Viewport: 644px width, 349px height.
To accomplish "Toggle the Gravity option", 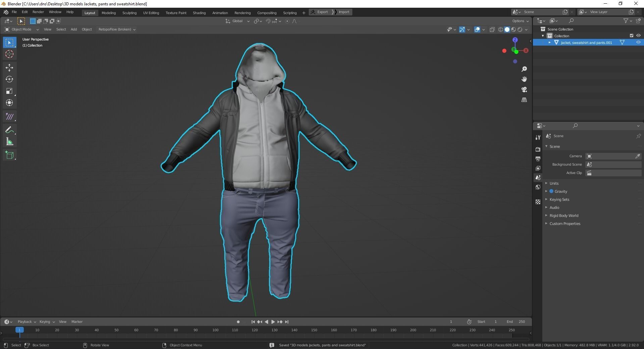I will (551, 191).
